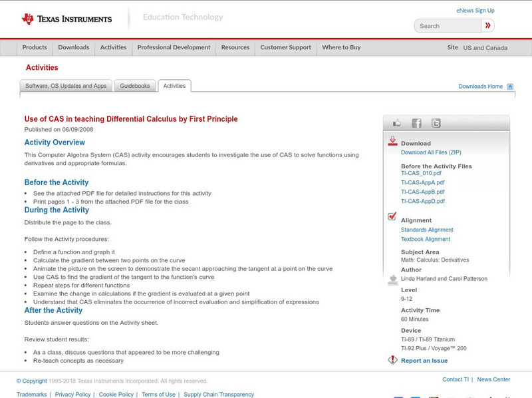
Task: Click the Downloads Home house icon
Action: coord(510,87)
